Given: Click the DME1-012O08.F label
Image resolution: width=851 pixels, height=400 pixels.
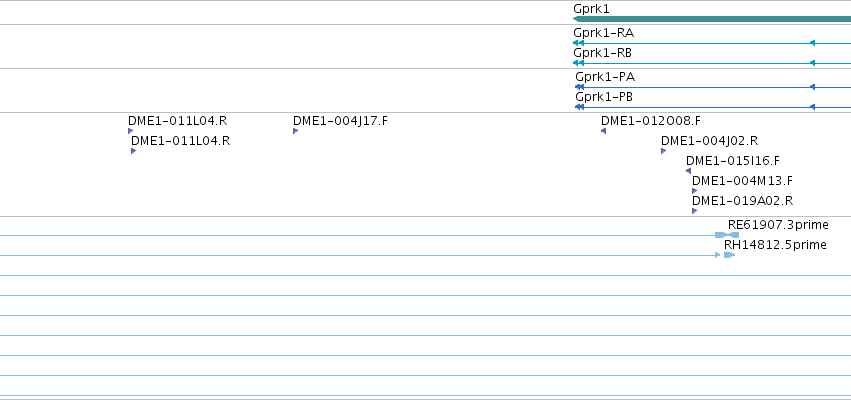Looking at the screenshot, I should 651,120.
